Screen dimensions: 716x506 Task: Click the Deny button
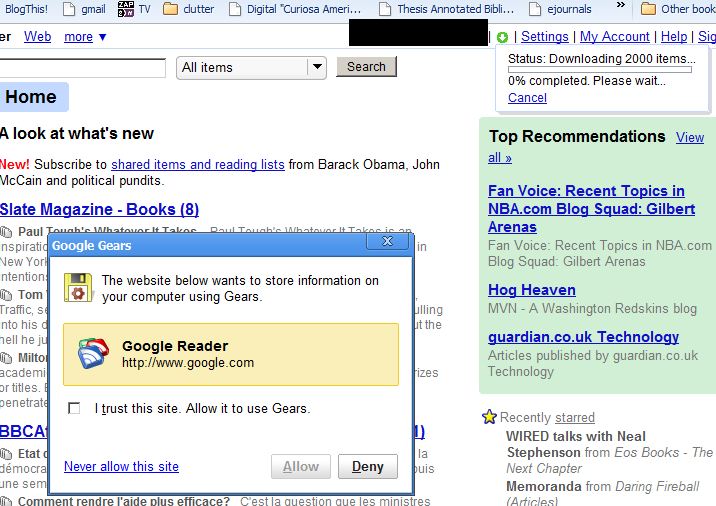point(368,466)
